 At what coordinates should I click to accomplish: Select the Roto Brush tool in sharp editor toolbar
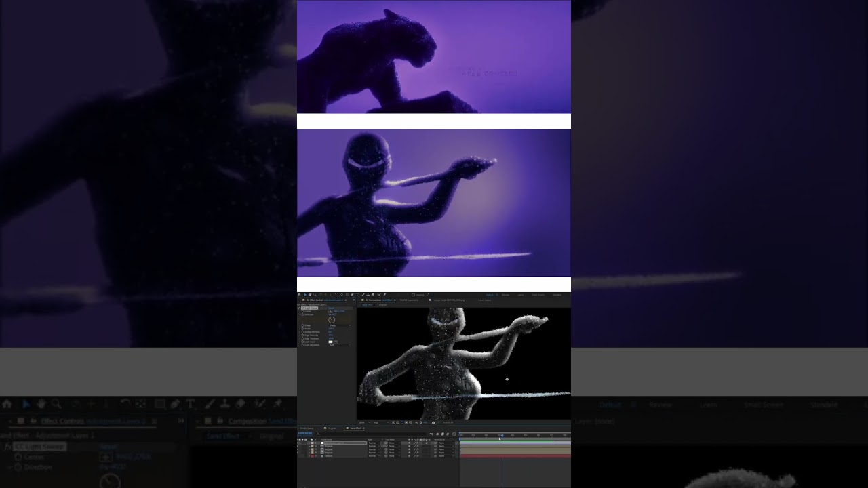click(378, 295)
